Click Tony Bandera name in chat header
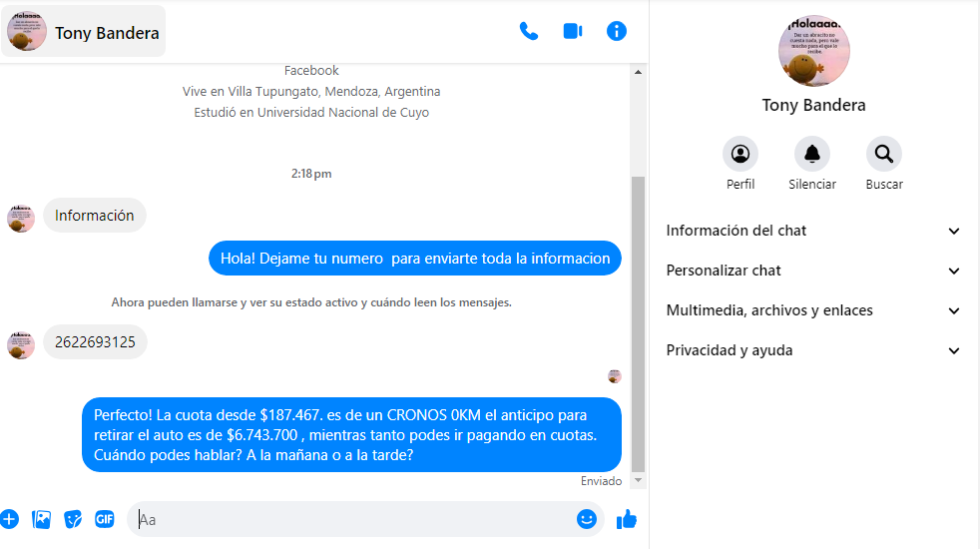The height and width of the screenshot is (549, 980). [x=107, y=33]
